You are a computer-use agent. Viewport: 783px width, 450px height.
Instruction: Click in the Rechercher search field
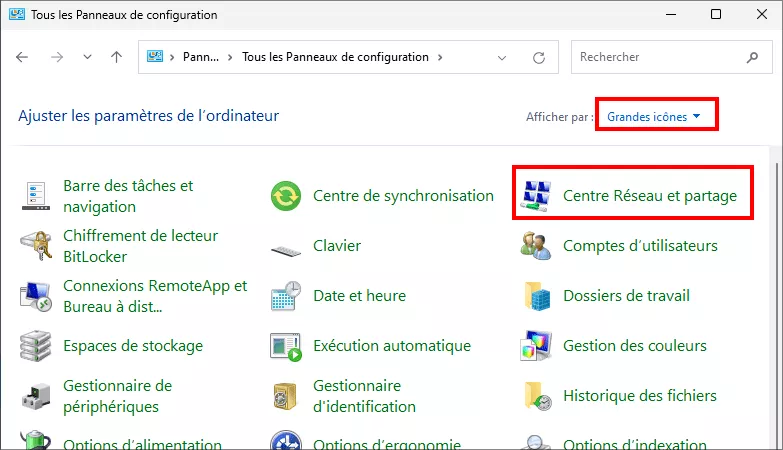coord(672,57)
